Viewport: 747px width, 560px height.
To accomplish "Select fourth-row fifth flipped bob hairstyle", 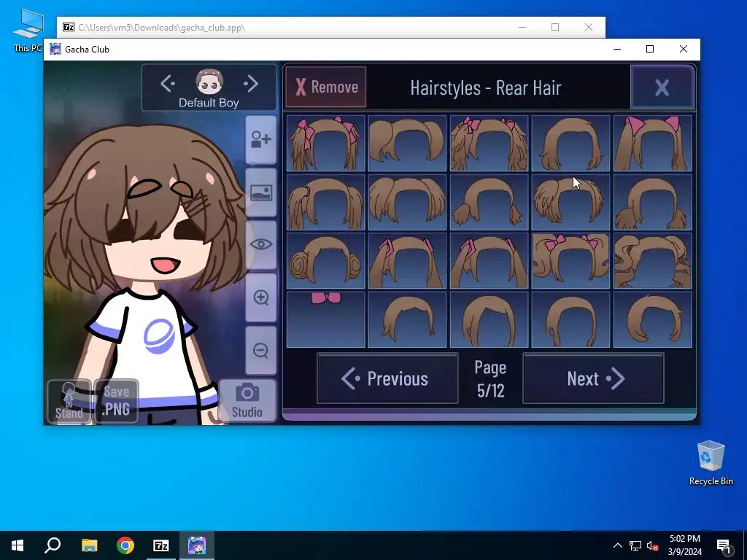I will coord(653,319).
